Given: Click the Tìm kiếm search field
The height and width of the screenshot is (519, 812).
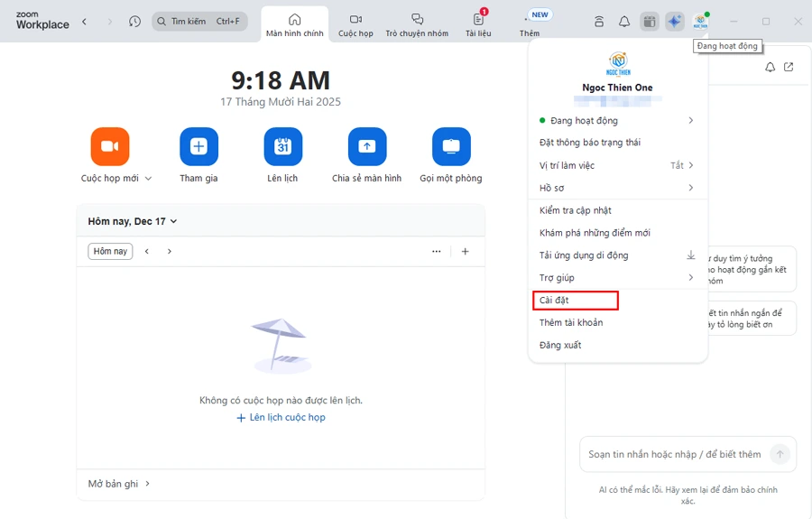Looking at the screenshot, I should click(199, 22).
